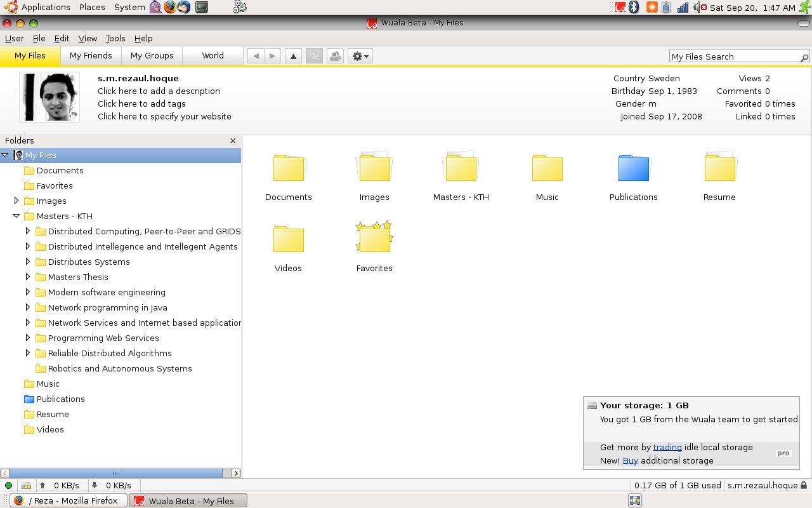Image resolution: width=812 pixels, height=508 pixels.
Task: Collapse the Masters - KTH tree node
Action: (x=16, y=216)
